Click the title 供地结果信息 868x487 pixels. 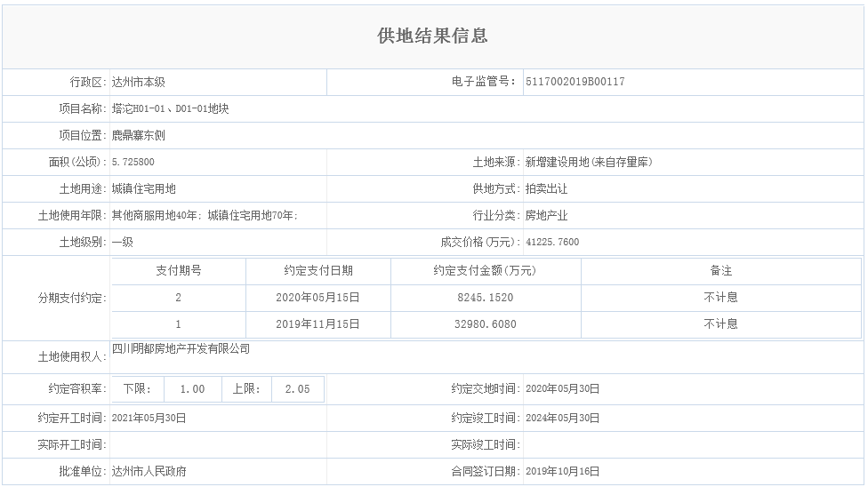432,36
